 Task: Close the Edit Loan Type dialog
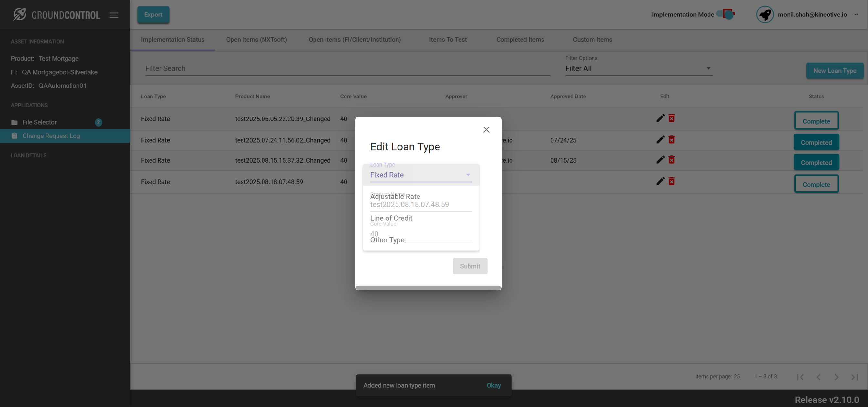486,130
